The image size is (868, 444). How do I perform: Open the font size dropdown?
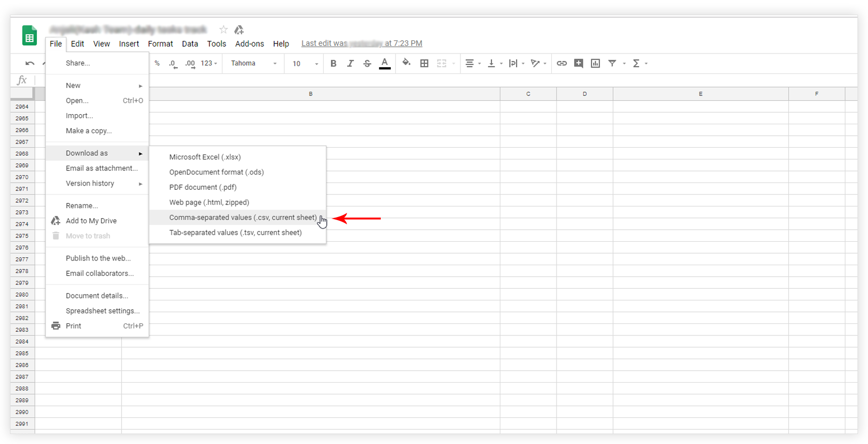[x=305, y=63]
